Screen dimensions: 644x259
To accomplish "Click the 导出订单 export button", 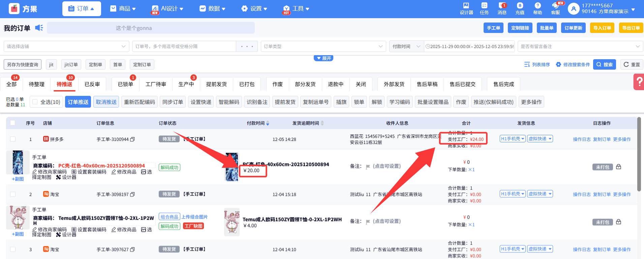I will tap(631, 28).
